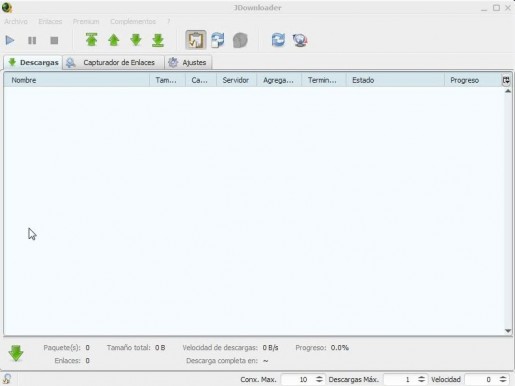Sort by the Agrega... column header
This screenshot has height=386, width=515.
279,80
